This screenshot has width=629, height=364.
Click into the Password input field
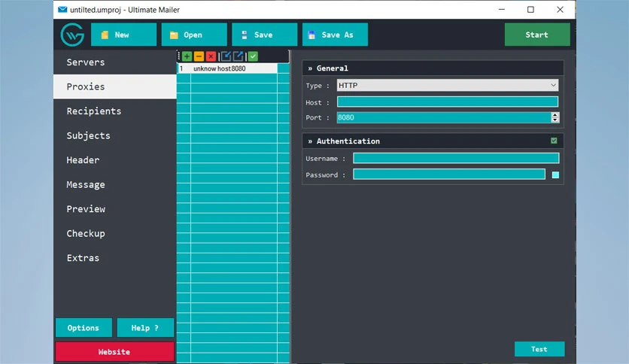(x=449, y=174)
